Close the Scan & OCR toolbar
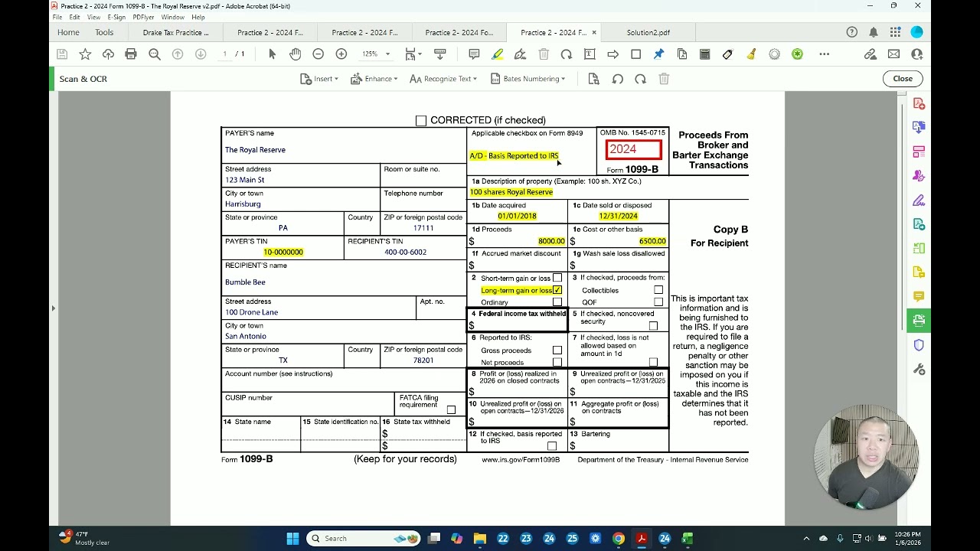This screenshot has width=980, height=551. coord(903,79)
